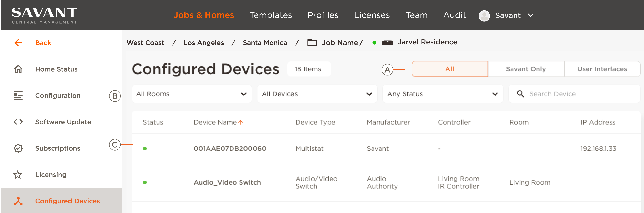The height and width of the screenshot is (213, 644).
Task: Click the Home Status sidebar icon
Action: point(18,69)
